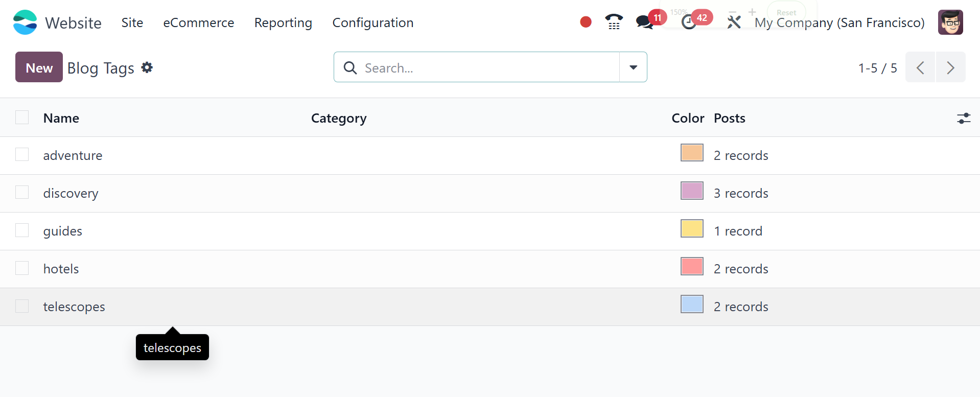The height and width of the screenshot is (397, 980).
Task: Click the discovery tag purple color swatch
Action: tap(692, 191)
